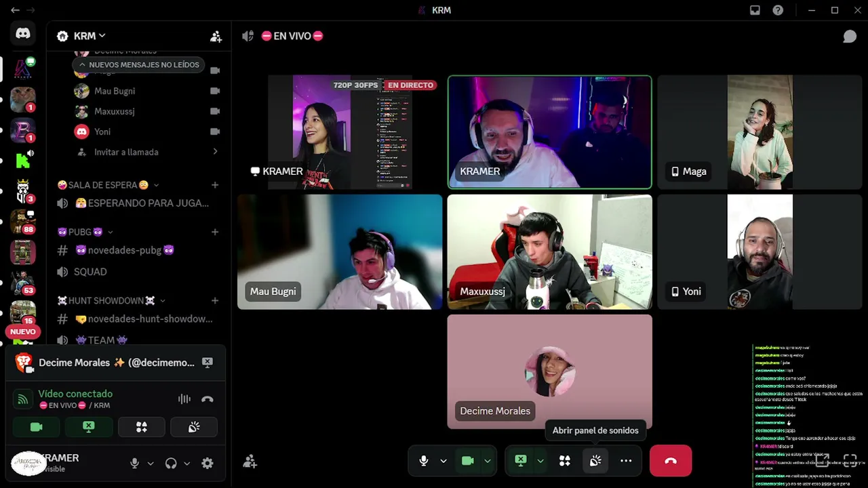Viewport: 868px width, 488px height.
Task: Open the help question mark icon
Action: (x=778, y=10)
